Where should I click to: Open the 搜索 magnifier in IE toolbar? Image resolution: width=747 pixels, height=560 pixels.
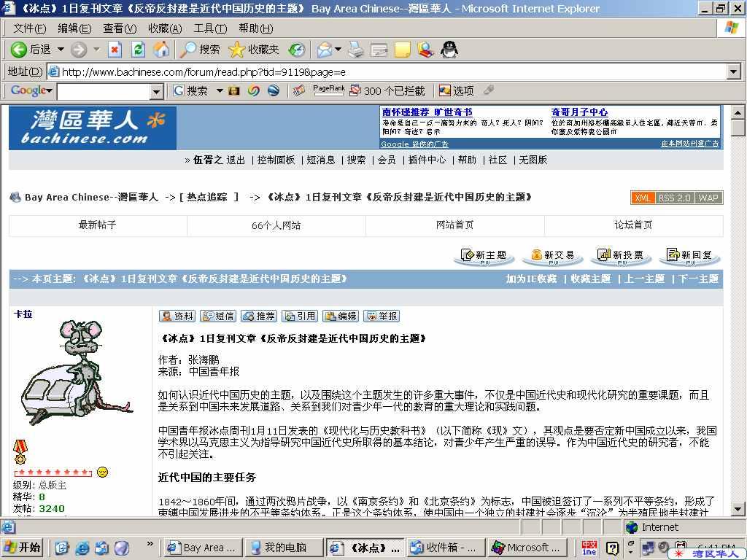200,49
